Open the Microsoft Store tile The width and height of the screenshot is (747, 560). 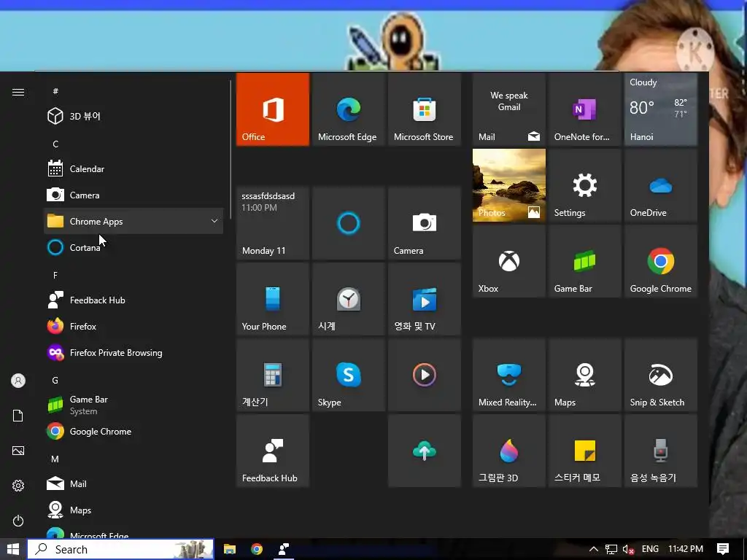[x=424, y=109]
